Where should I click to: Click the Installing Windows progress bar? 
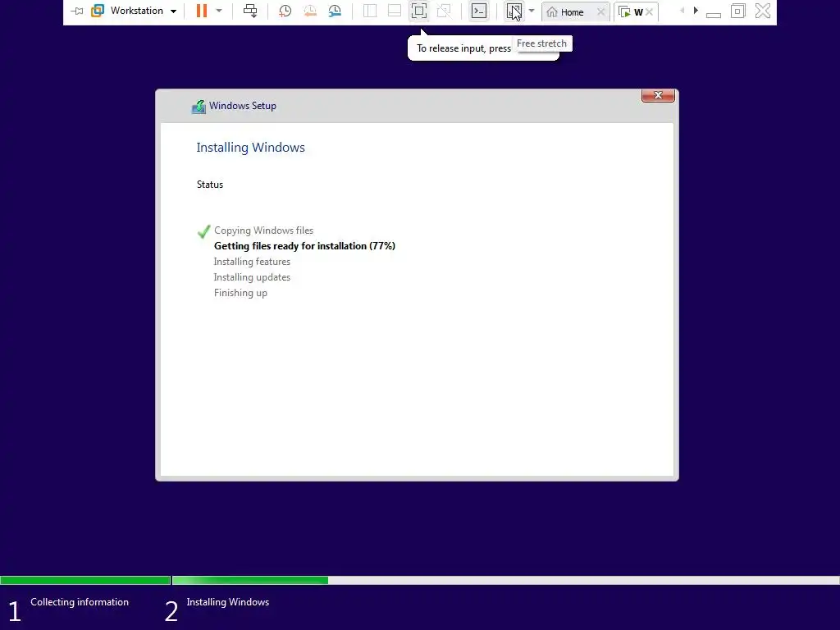coord(505,580)
